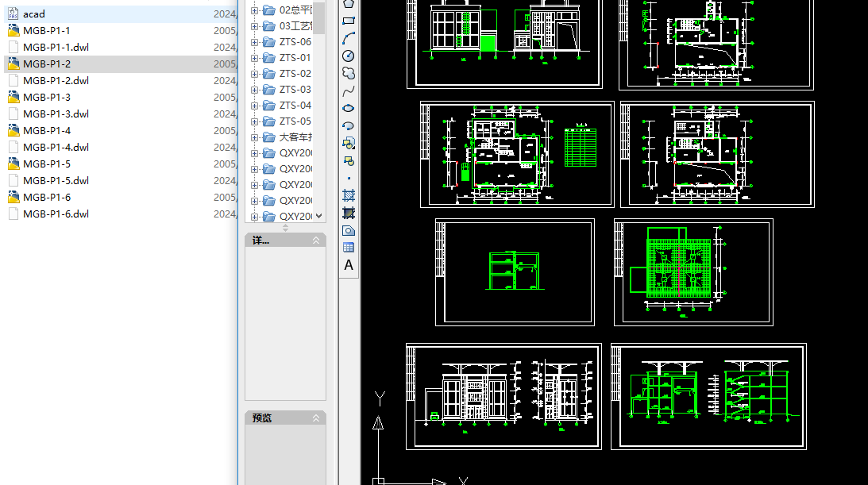Click the Make Block tool
Image resolution: width=868 pixels, height=485 pixels.
[348, 161]
